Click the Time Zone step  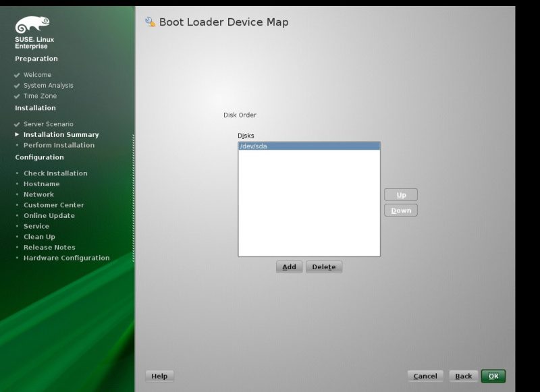pyautogui.click(x=40, y=96)
